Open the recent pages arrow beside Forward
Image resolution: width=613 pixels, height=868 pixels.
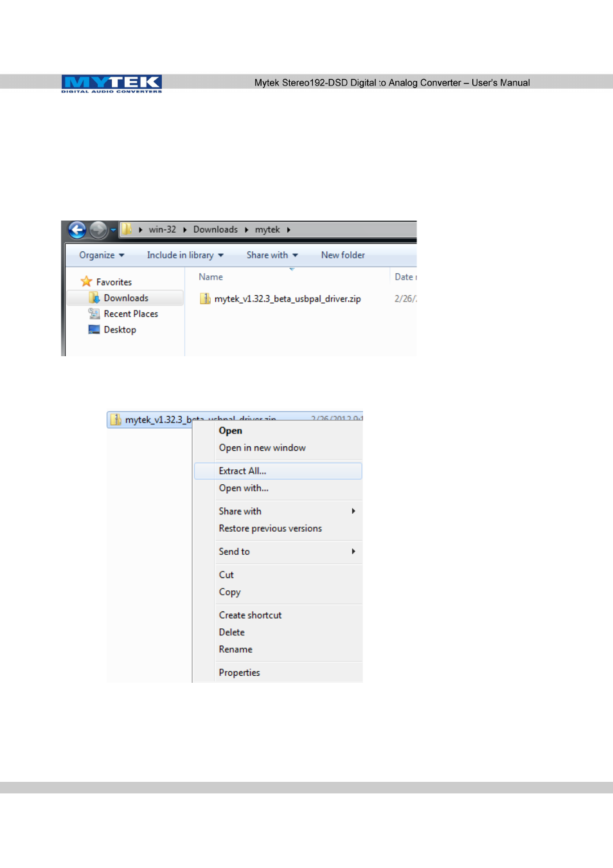pyautogui.click(x=113, y=230)
